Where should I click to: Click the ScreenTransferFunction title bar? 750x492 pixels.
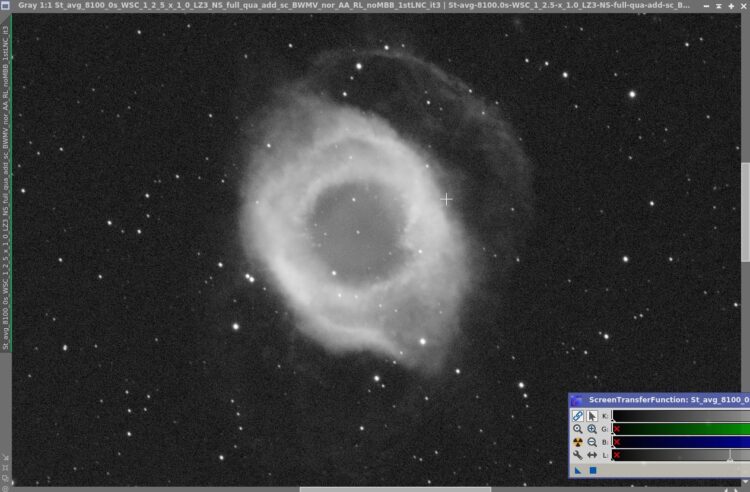point(660,400)
